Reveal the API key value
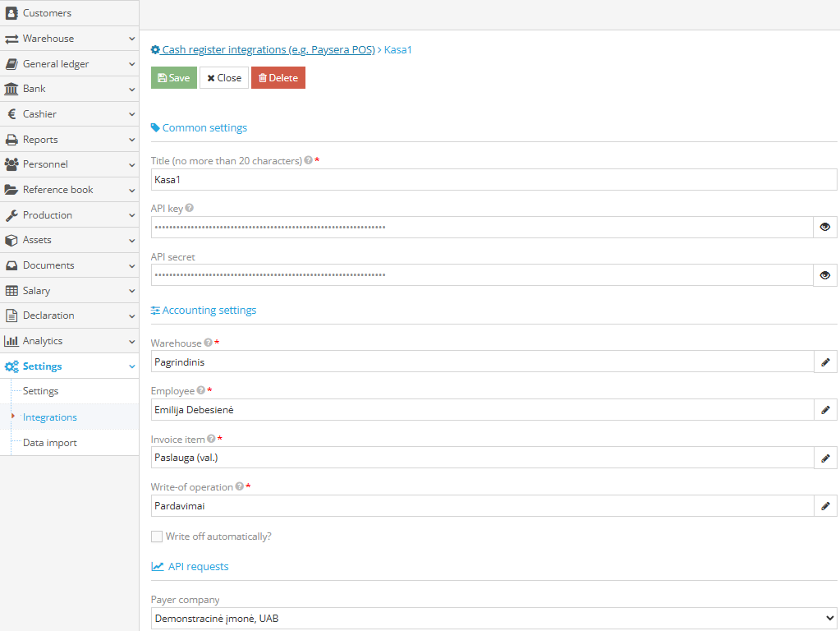Screen dimensions: 840x631 (824, 227)
